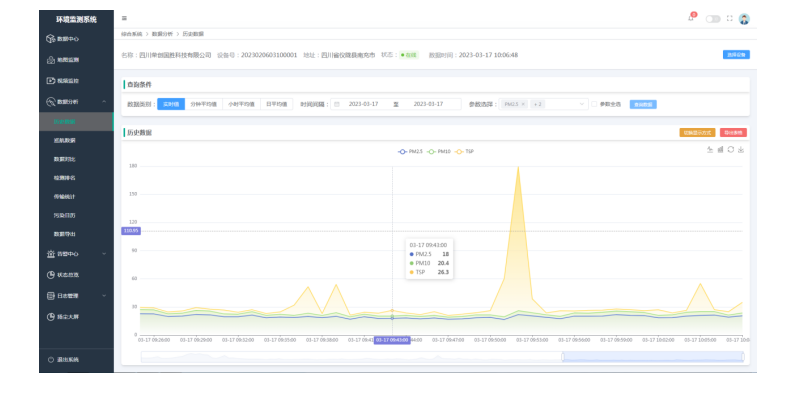Image resolution: width=800 pixels, height=394 pixels.
Task: Click the 告警中心 alarm icon
Action: [x=51, y=254]
